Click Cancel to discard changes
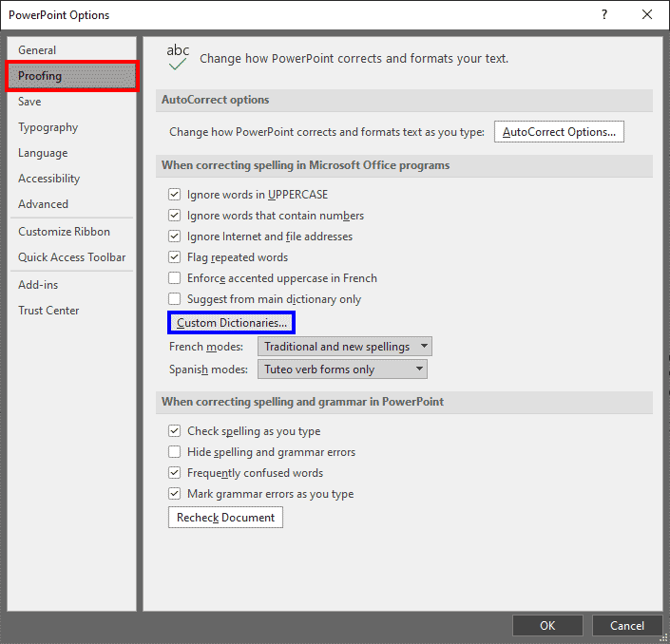This screenshot has width=670, height=644. click(627, 626)
